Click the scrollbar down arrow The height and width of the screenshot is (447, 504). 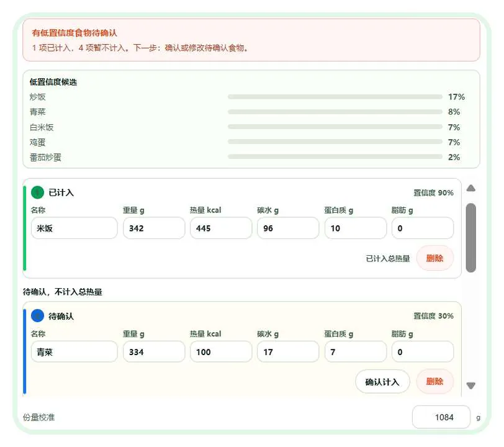click(x=471, y=386)
